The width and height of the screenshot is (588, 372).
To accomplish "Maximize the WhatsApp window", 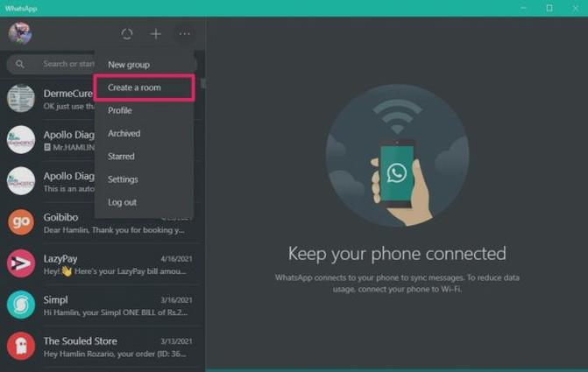I will [x=549, y=8].
